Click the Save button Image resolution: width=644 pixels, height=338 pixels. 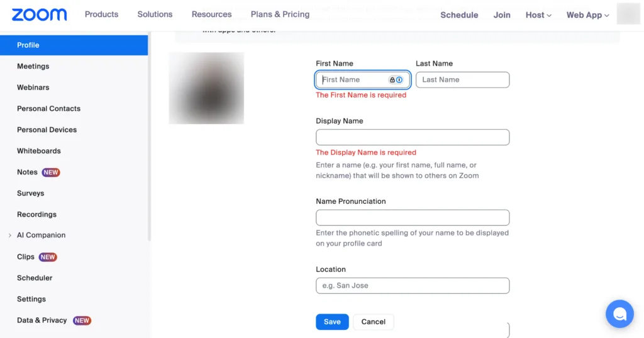[332, 322]
